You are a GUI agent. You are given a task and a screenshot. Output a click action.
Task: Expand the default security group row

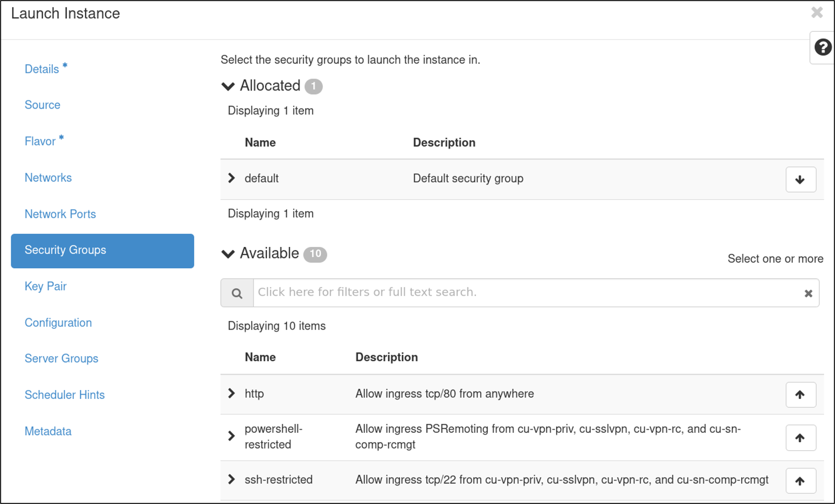tap(231, 178)
